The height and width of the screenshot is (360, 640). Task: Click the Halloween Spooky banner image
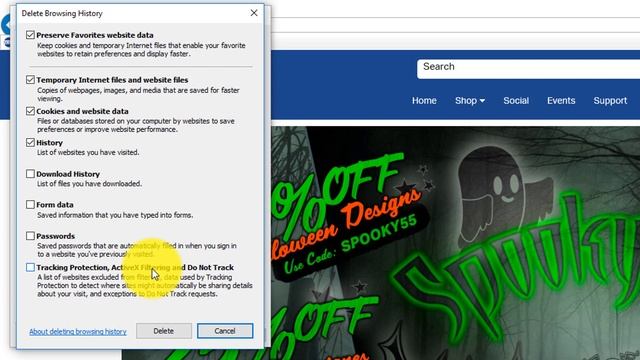click(x=456, y=243)
